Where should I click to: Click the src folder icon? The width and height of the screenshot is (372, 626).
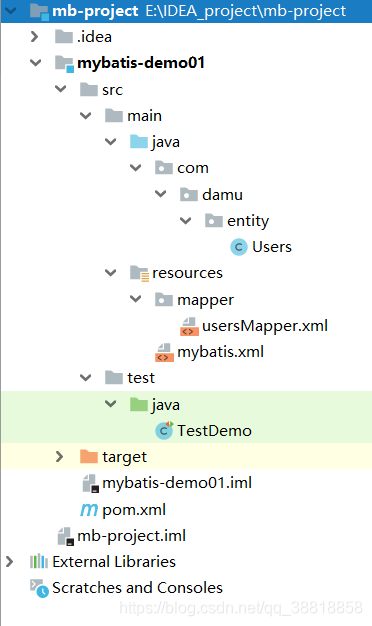[x=89, y=89]
